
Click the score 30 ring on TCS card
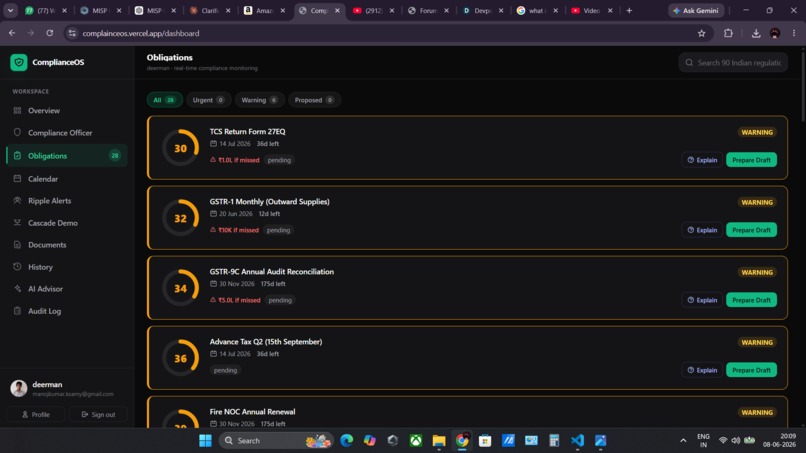click(x=180, y=148)
